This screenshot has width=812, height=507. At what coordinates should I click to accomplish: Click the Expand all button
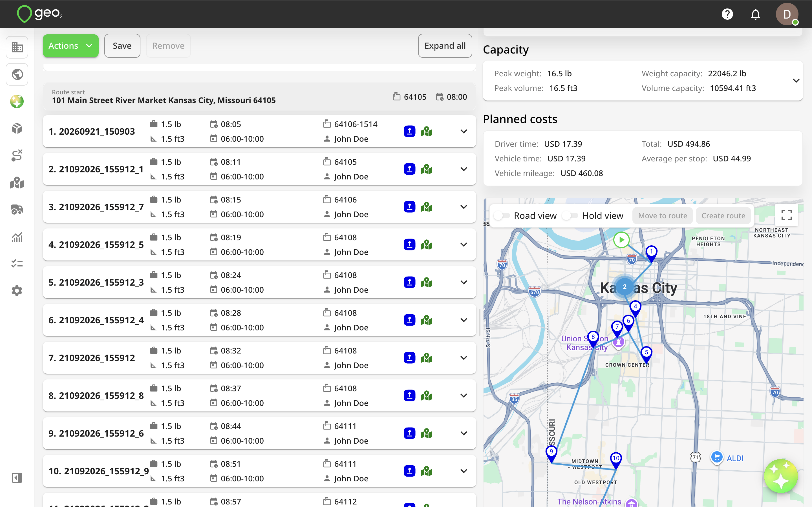445,46
